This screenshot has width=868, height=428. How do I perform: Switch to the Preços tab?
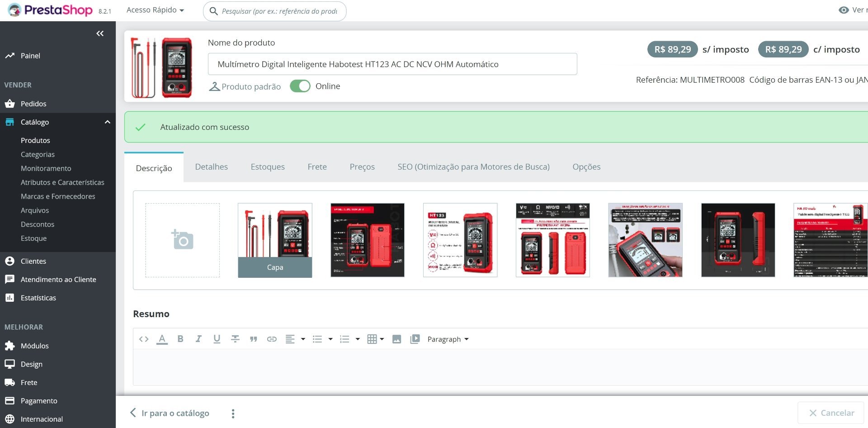coord(362,167)
